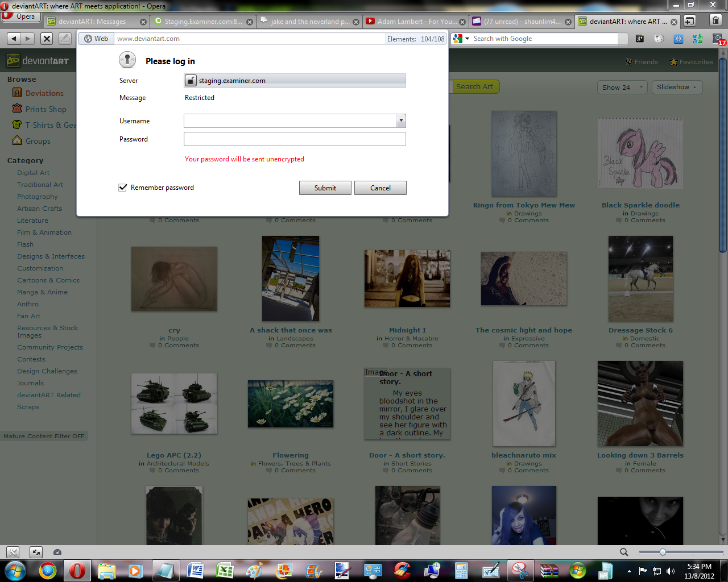
Task: Switch to the Adam Lambert YouTube tab
Action: (416, 22)
